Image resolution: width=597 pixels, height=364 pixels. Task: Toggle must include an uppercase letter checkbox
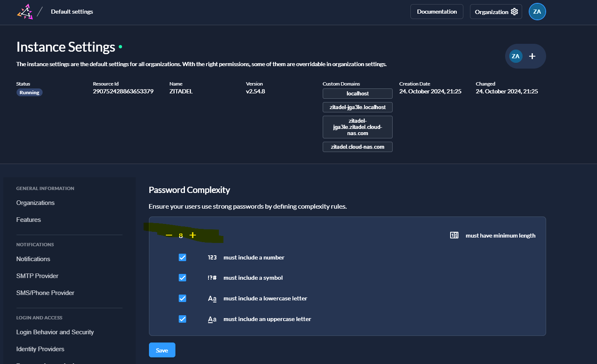(182, 319)
